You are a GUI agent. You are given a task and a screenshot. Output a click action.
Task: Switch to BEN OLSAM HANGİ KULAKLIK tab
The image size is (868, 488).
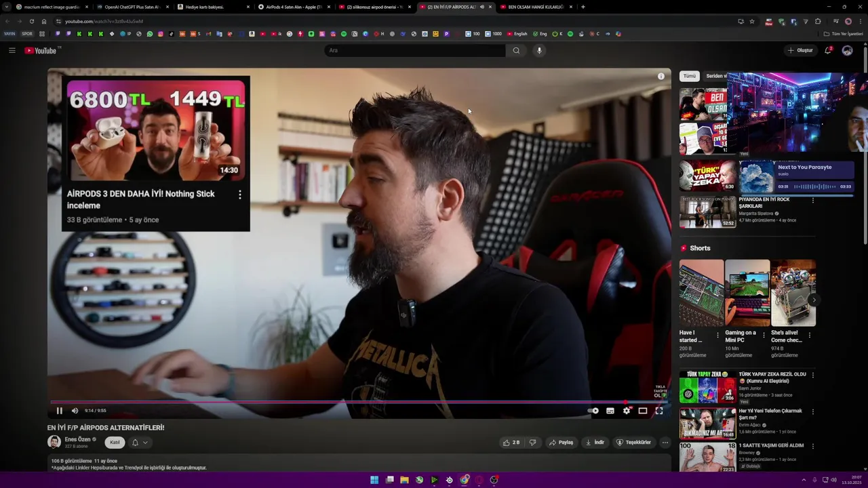(535, 7)
